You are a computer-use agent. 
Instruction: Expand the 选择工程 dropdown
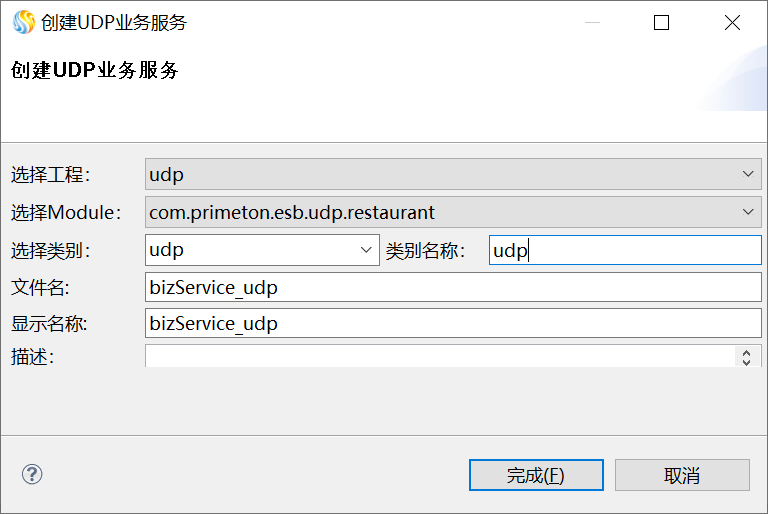pyautogui.click(x=750, y=175)
